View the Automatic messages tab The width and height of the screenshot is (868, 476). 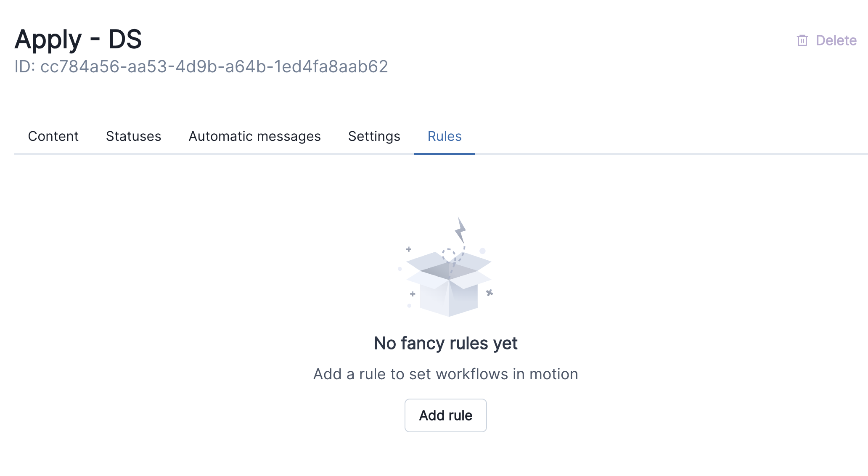pos(254,136)
